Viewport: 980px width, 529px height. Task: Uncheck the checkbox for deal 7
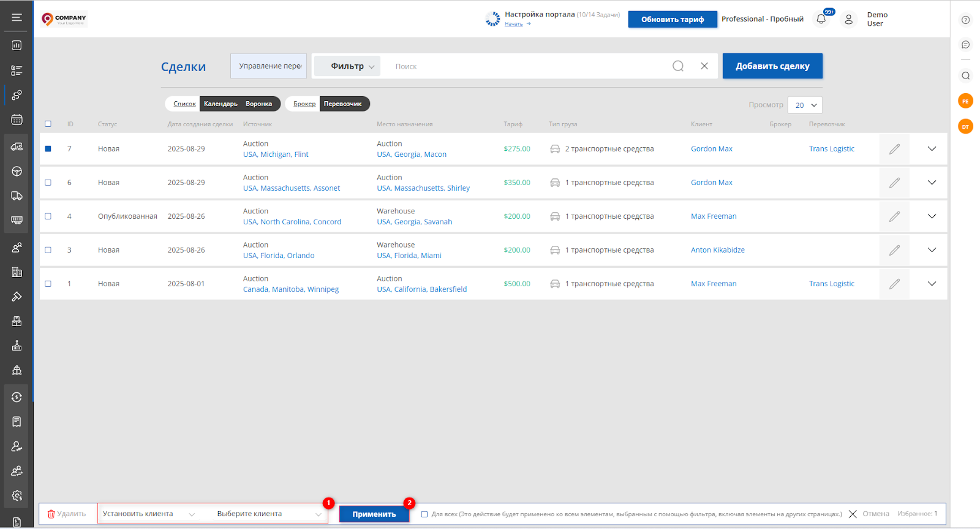(x=48, y=149)
